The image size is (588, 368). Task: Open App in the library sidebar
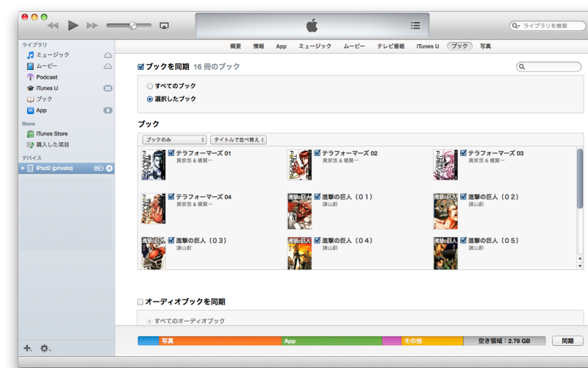click(x=41, y=110)
